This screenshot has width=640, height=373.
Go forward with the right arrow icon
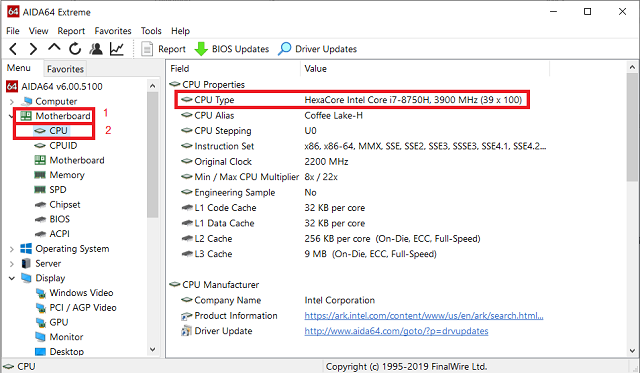pos(33,49)
